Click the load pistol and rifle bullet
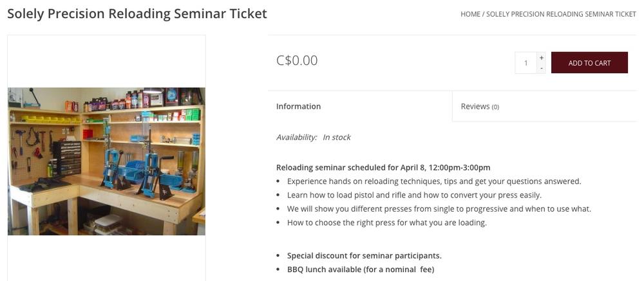Image resolution: width=644 pixels, height=281 pixels. (414, 195)
